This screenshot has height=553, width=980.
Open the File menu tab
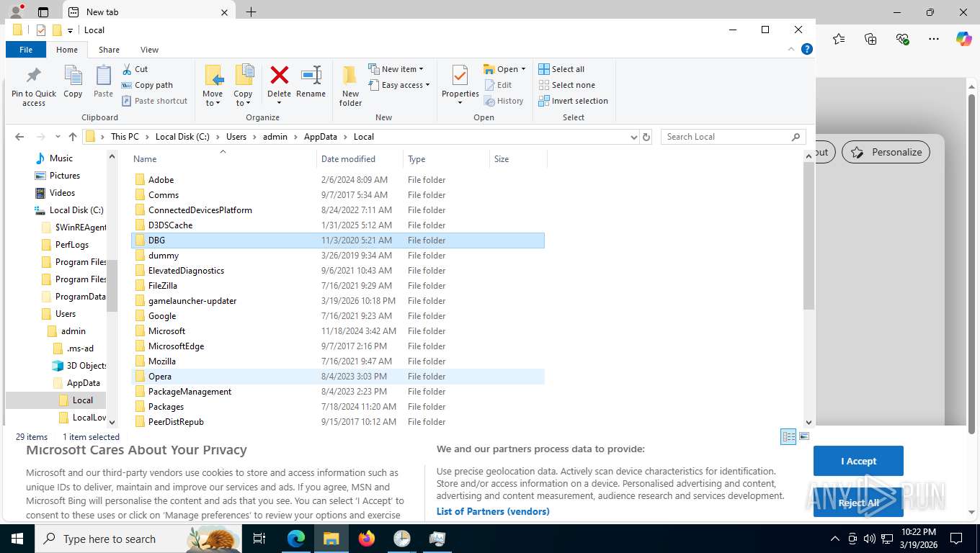pos(26,50)
